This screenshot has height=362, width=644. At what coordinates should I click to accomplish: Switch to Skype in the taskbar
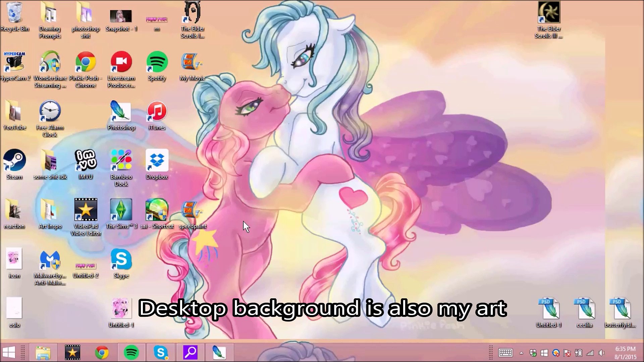pyautogui.click(x=161, y=353)
